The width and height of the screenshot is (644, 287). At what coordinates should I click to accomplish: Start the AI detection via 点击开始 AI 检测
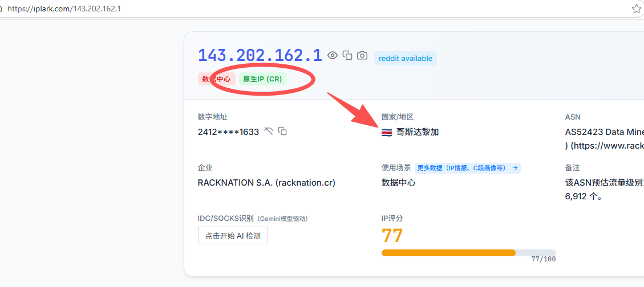click(x=233, y=236)
